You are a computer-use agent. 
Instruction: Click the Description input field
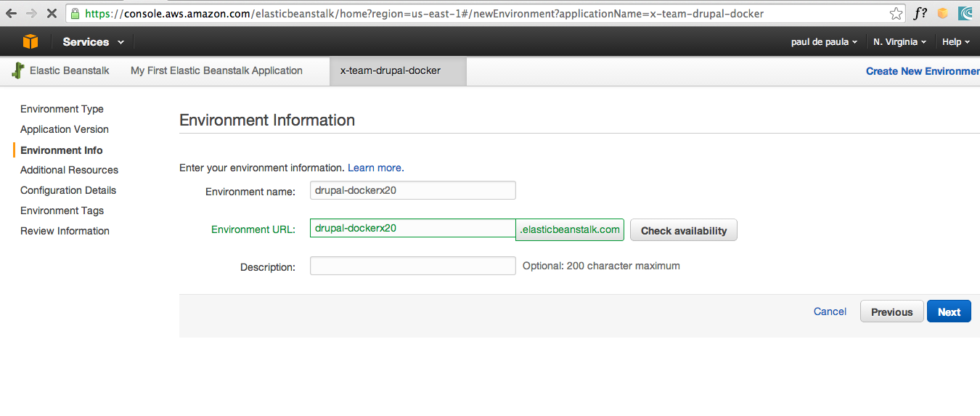coord(412,266)
